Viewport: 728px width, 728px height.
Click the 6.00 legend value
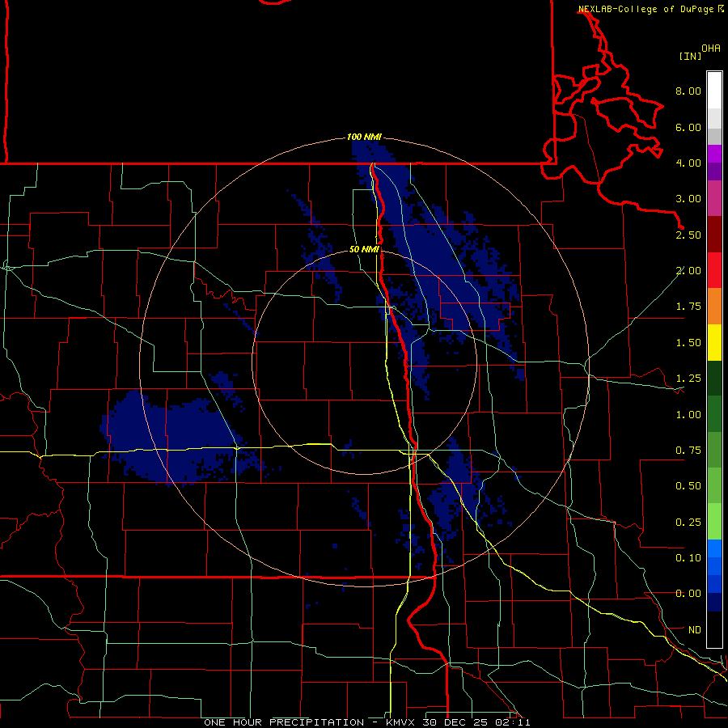tap(688, 127)
